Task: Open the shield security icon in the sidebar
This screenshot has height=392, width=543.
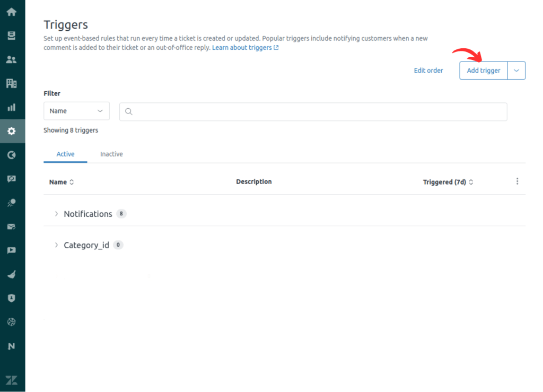Action: (x=12, y=298)
